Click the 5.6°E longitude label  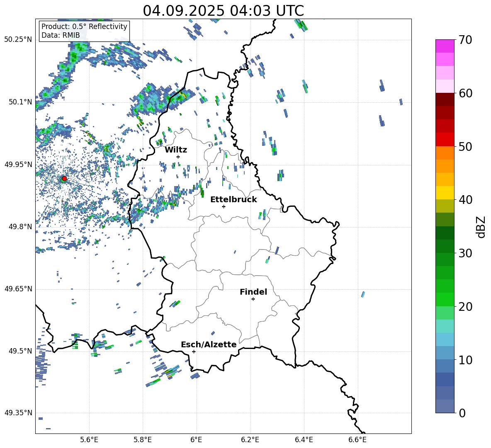coord(89,440)
